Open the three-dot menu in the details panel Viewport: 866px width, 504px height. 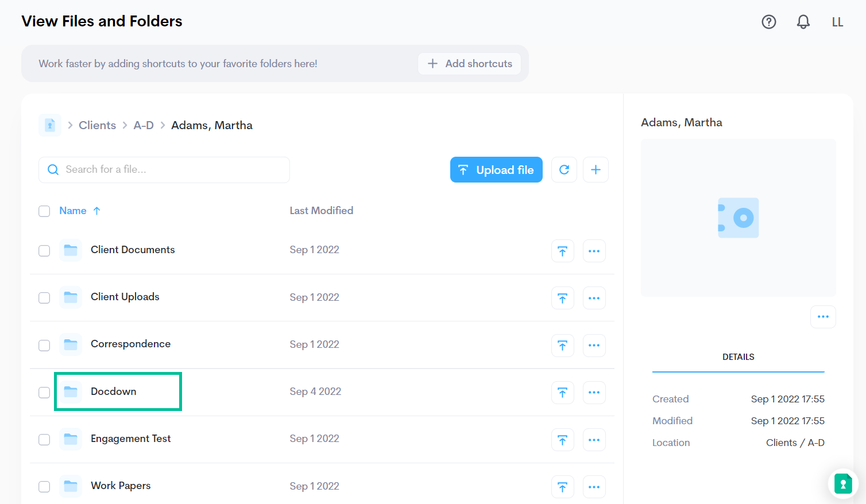tap(823, 316)
